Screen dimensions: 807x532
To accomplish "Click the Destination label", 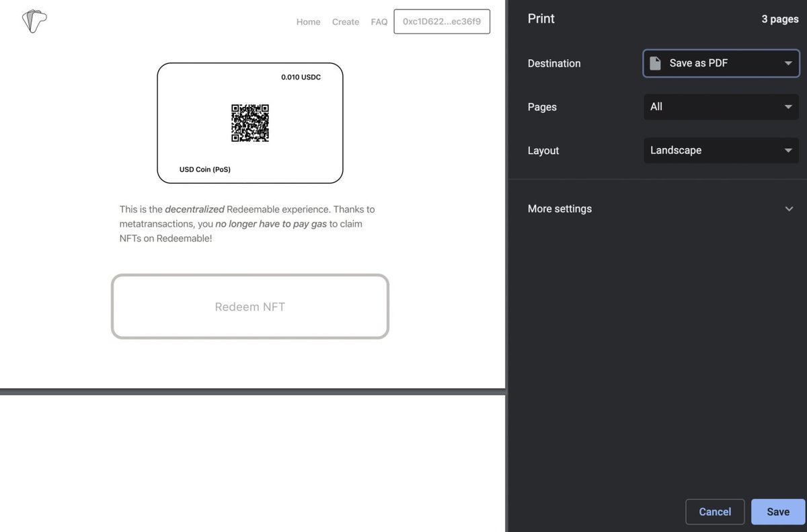I will 554,63.
